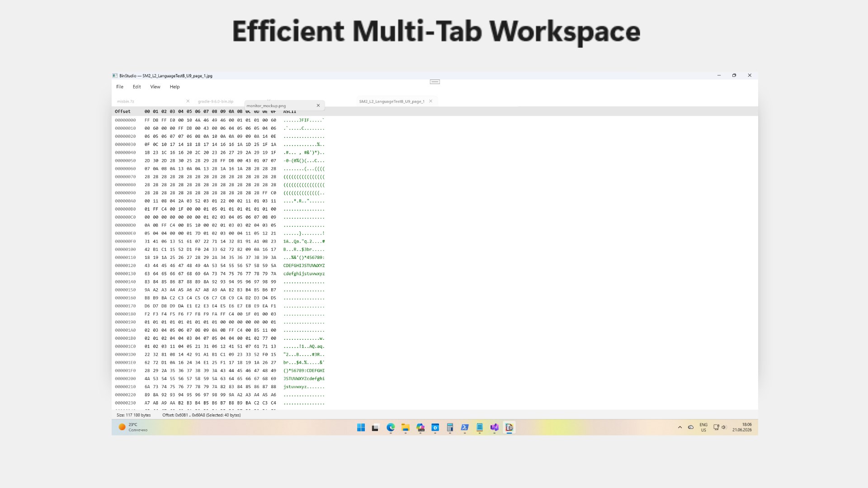
Task: Click the BinStudio app icon in title bar
Action: point(115,75)
